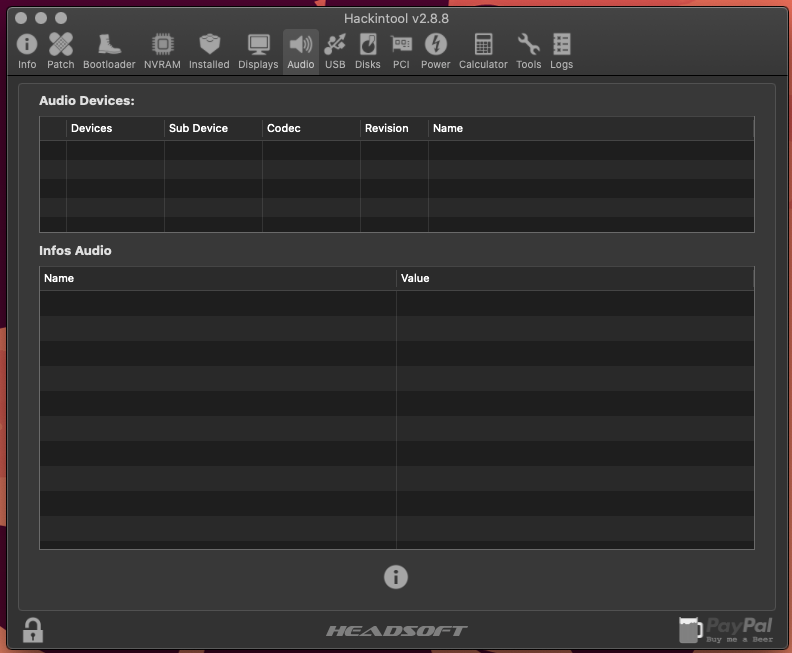Click the Value column header
This screenshot has width=792, height=653.
click(575, 278)
